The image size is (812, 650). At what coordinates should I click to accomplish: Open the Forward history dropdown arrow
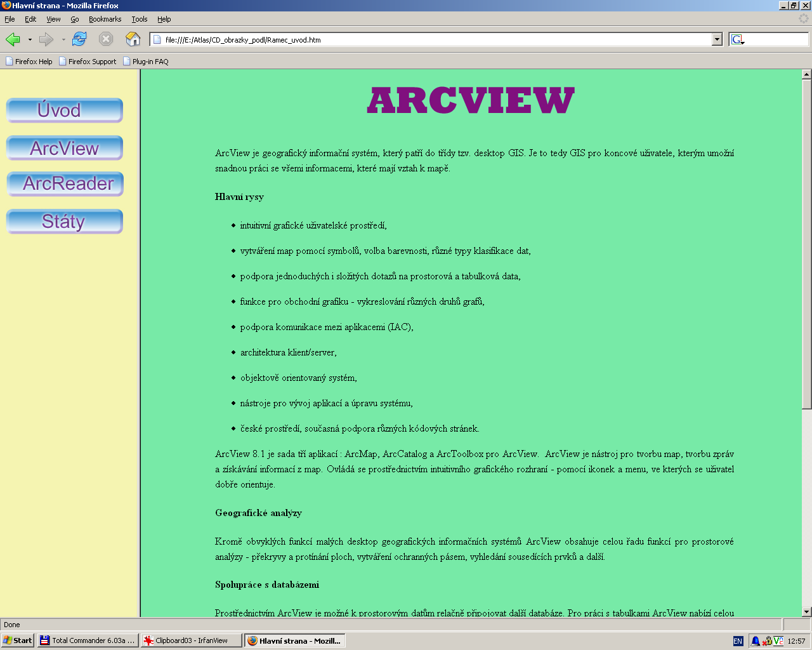(x=63, y=39)
